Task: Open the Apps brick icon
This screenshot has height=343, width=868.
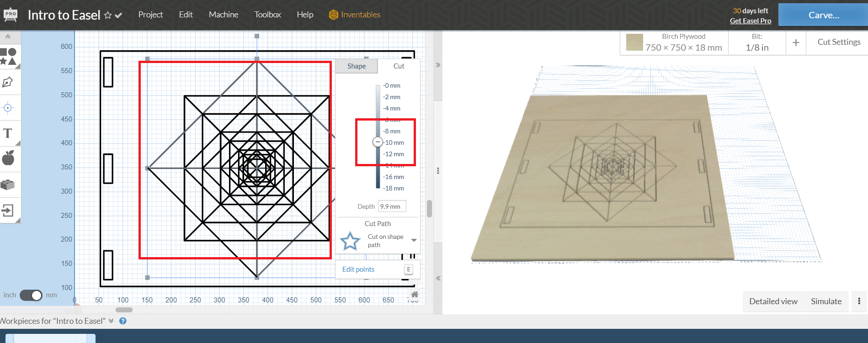Action: 8,184
